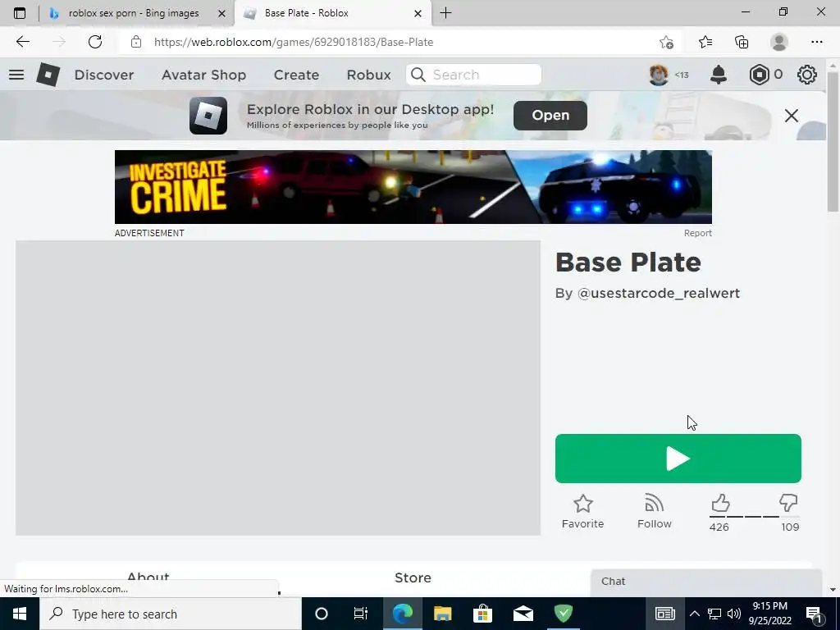Open a new browser tab

coord(445,13)
